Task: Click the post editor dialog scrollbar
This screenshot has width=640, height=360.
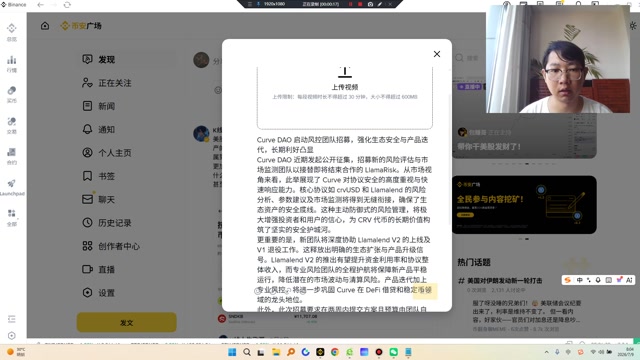Action: 450,159
